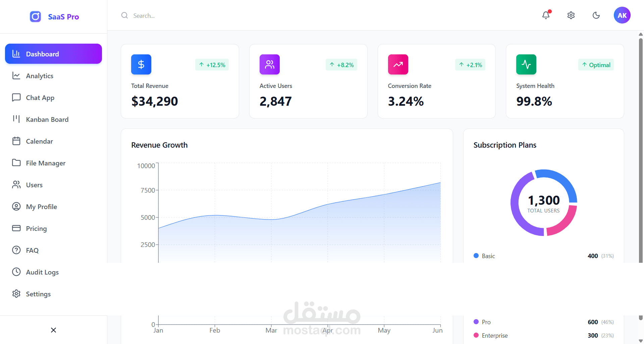The height and width of the screenshot is (344, 644).
Task: Click the System Health pulse icon
Action: click(526, 64)
